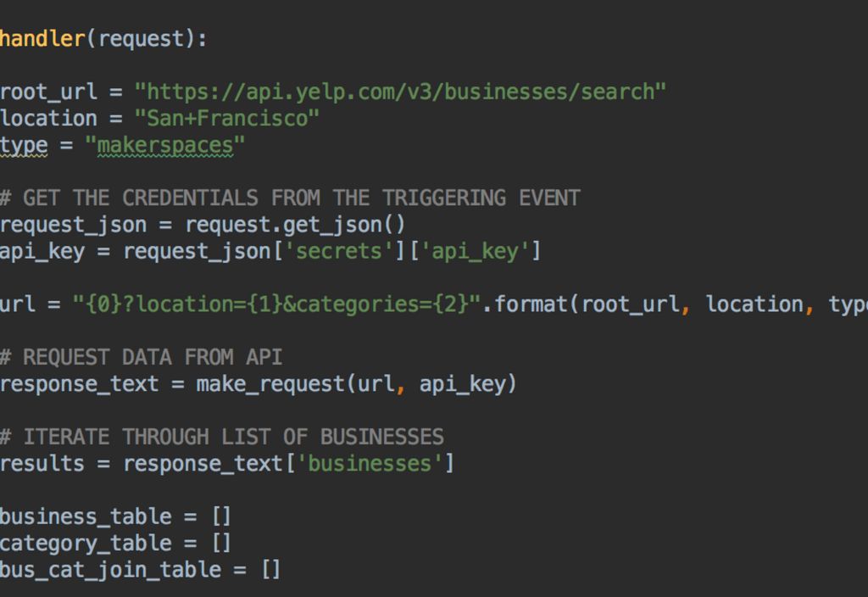This screenshot has width=868, height=597.
Task: Click the response_text variable assignment
Action: 80,384
